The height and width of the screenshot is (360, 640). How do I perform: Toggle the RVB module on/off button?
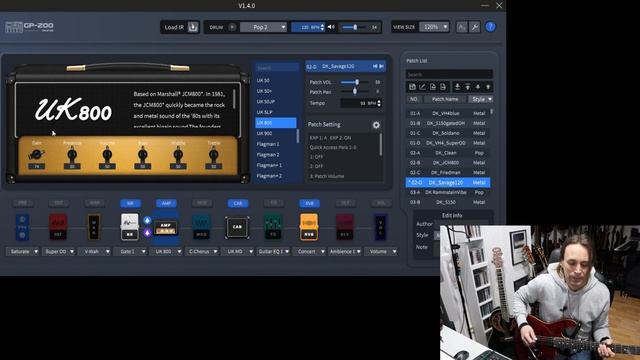point(309,203)
